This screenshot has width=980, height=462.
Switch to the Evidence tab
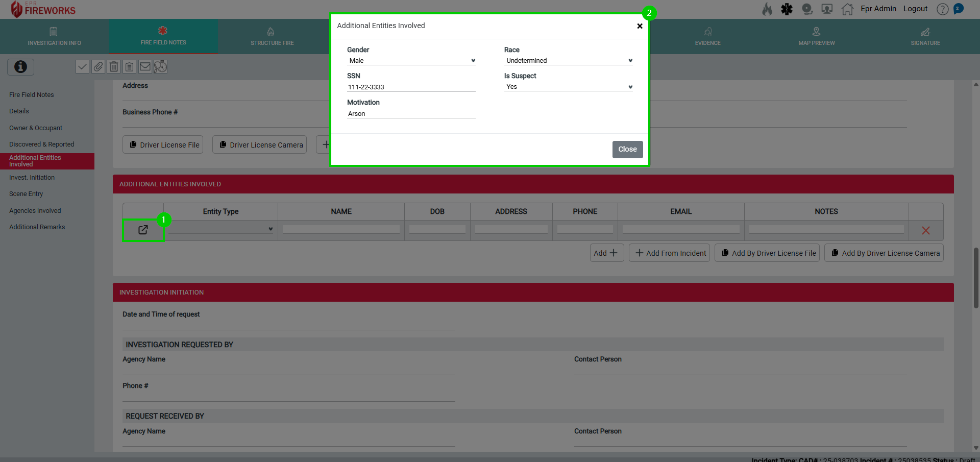coord(707,37)
